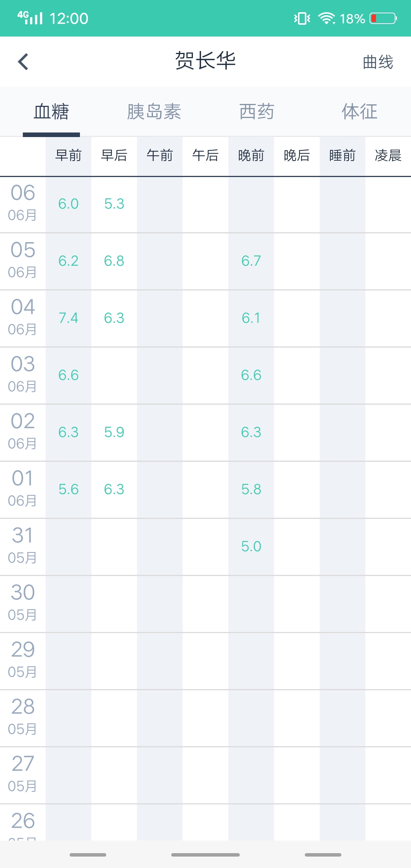Select the 6.7 晚前 value on 06月05
The image size is (411, 868).
pyautogui.click(x=251, y=261)
